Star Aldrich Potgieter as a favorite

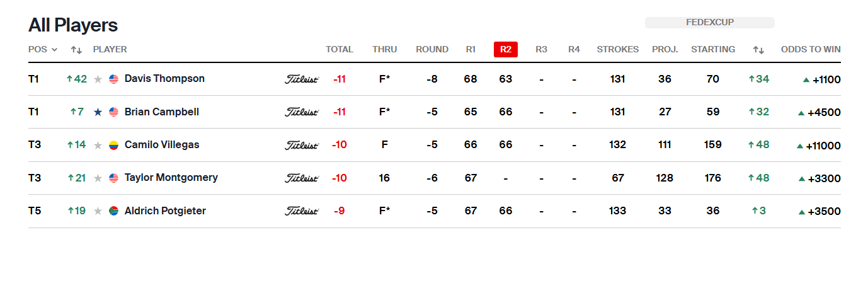pos(98,211)
